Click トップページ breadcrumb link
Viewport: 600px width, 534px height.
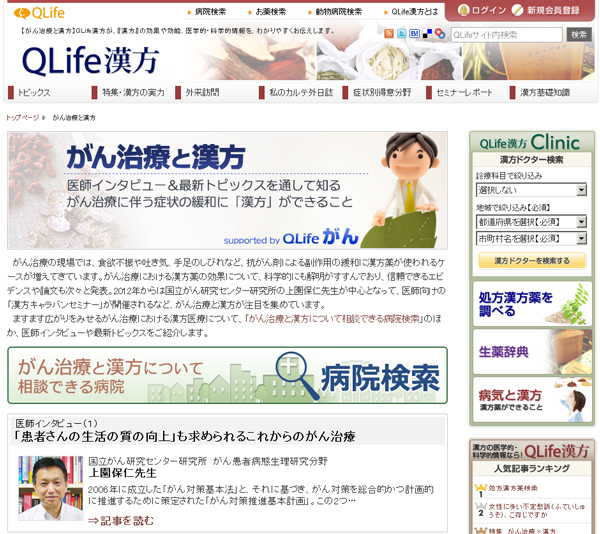(x=23, y=117)
